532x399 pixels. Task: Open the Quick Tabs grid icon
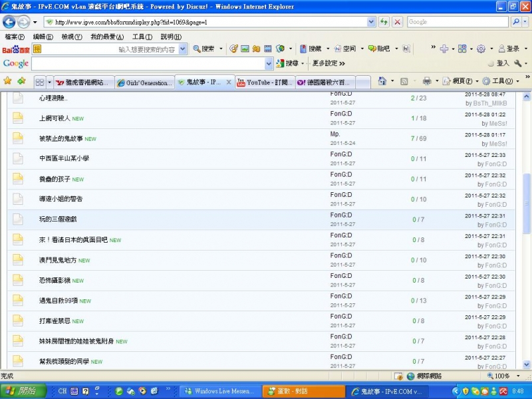click(x=40, y=82)
